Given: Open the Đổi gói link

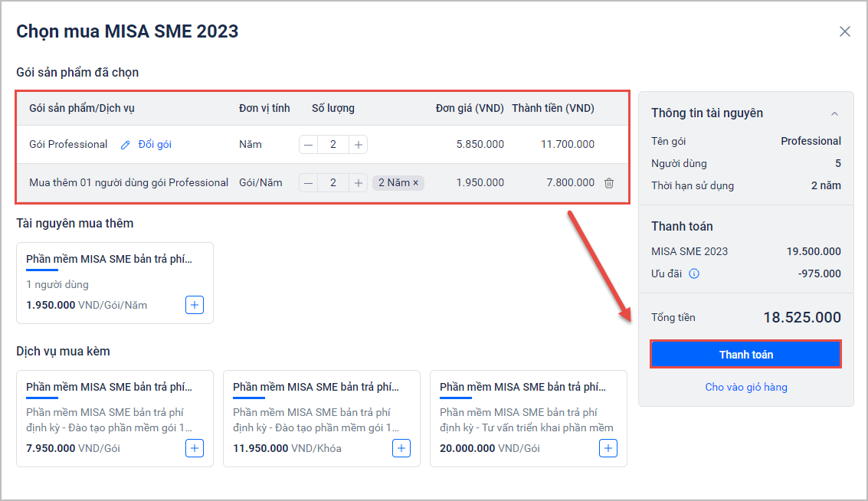Looking at the screenshot, I should click(x=155, y=145).
